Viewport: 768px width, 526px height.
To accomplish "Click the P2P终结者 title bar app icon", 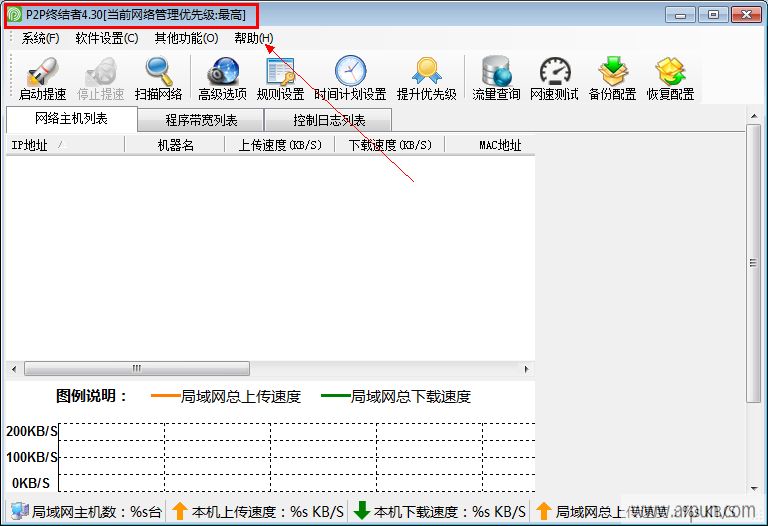I will point(14,15).
